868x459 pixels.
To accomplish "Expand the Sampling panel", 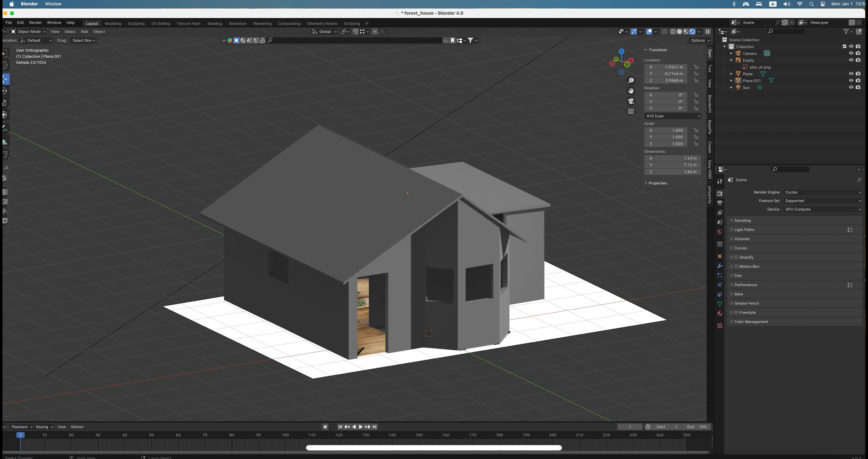I will pyautogui.click(x=742, y=221).
